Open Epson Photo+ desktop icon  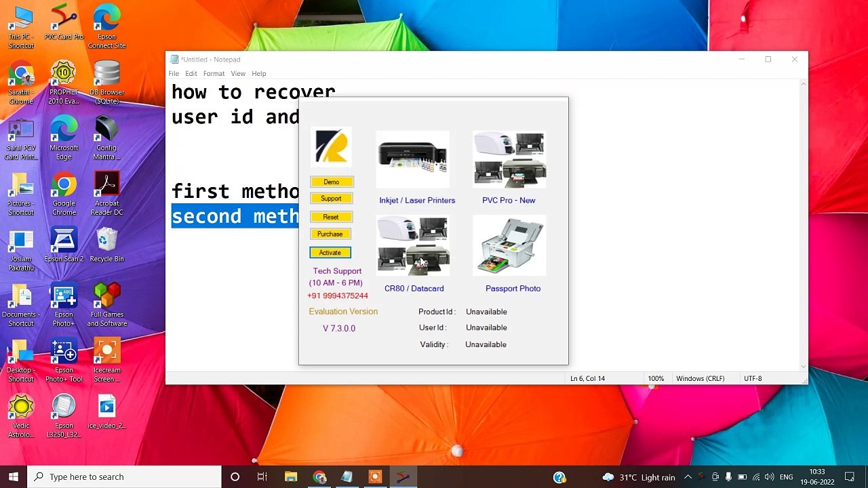tap(64, 305)
